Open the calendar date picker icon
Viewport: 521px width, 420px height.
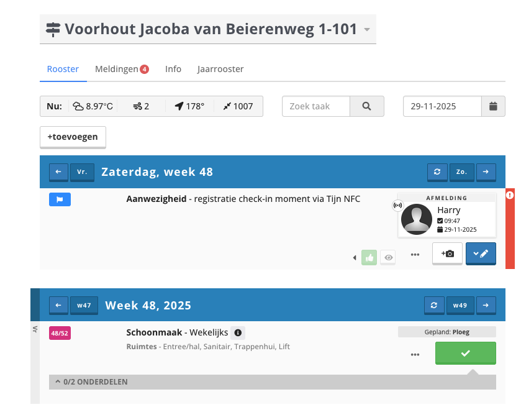click(x=493, y=106)
